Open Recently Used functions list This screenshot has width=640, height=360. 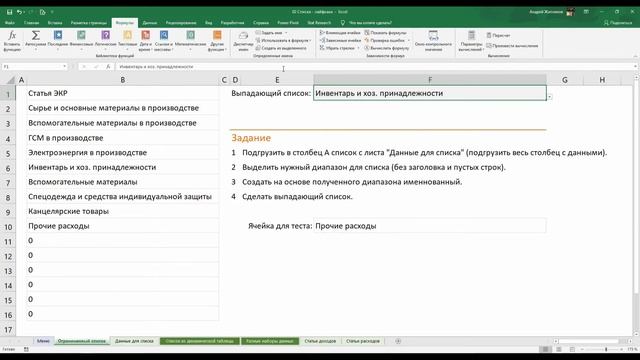(x=58, y=41)
